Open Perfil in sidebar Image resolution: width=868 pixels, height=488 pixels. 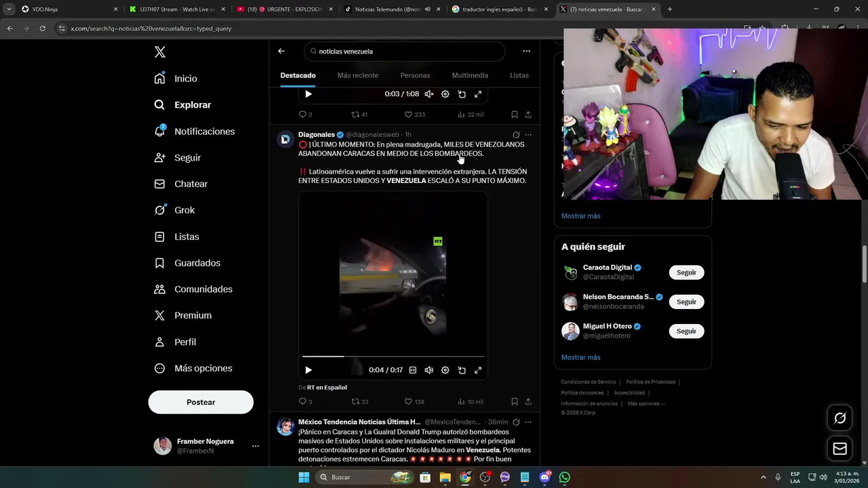[x=176, y=342]
